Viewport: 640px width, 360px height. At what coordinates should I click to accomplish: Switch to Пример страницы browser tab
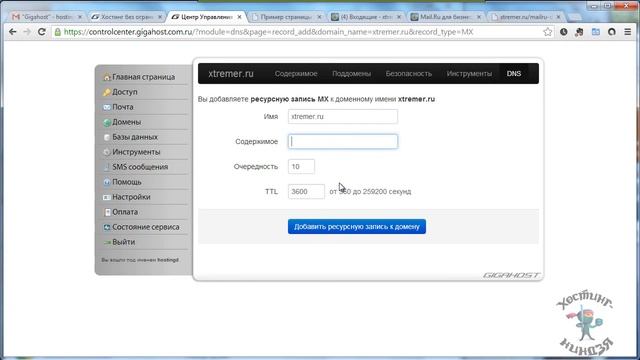click(x=286, y=17)
